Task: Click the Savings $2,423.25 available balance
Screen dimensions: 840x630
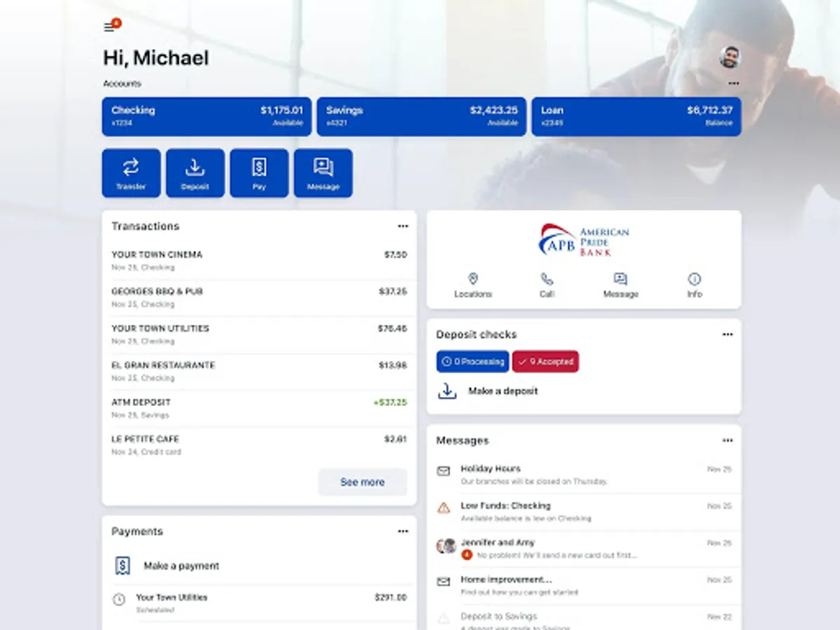Action: (493, 115)
